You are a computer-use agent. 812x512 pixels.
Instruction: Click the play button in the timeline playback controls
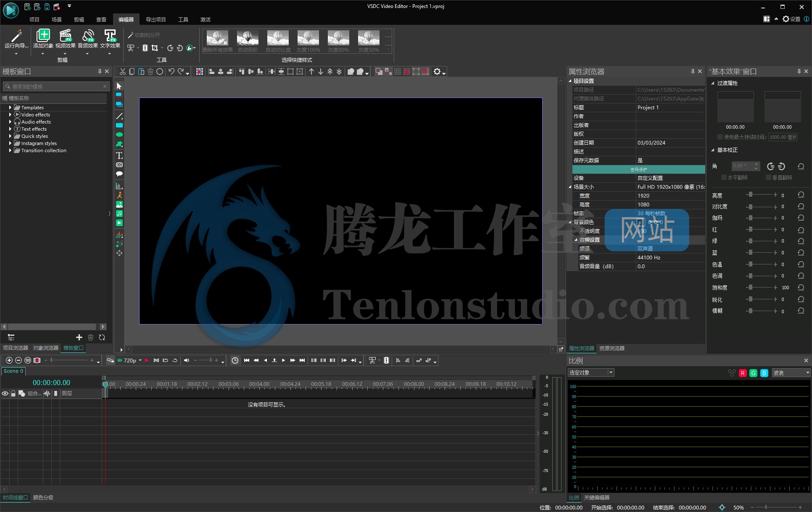pos(283,360)
